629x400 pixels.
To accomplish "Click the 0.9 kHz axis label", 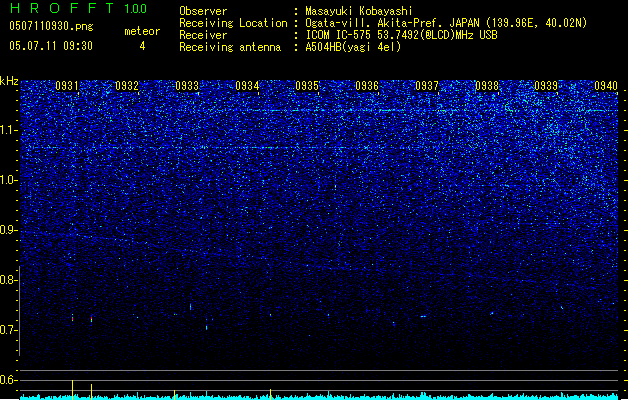I will click(x=8, y=230).
